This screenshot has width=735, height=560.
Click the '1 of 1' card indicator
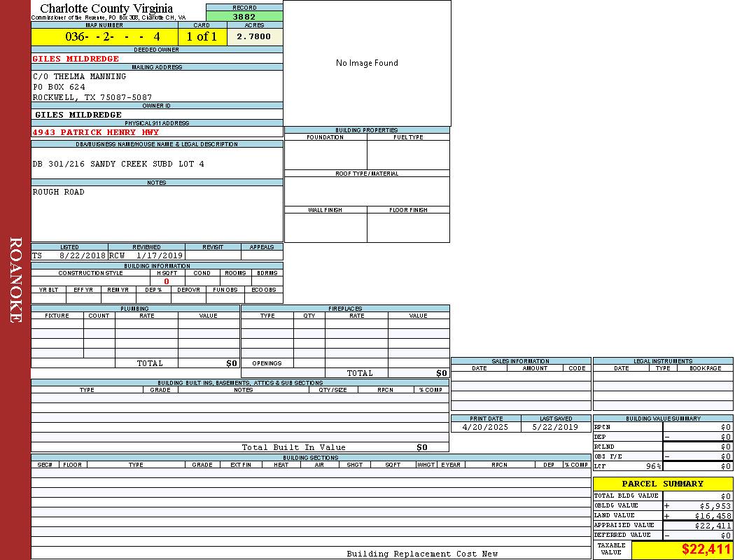202,37
